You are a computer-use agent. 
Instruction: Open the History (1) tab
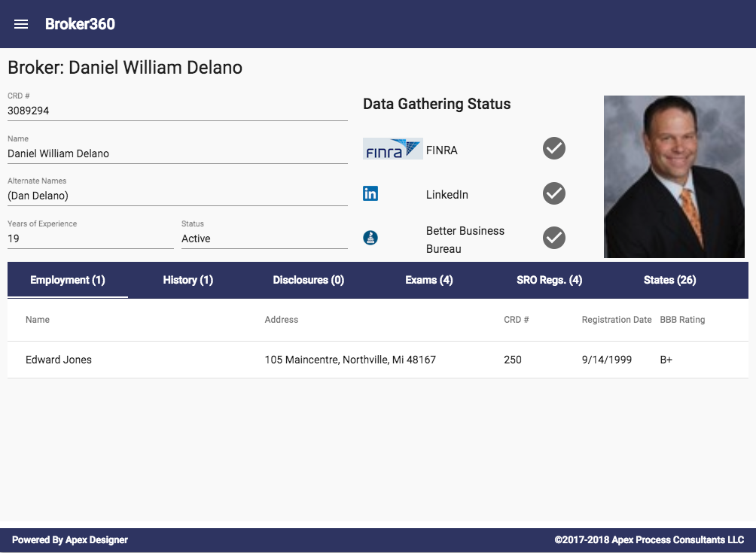188,280
